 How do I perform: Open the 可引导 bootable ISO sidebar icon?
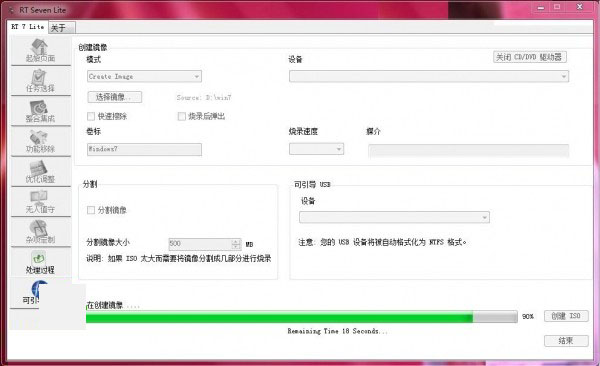pyautogui.click(x=33, y=293)
